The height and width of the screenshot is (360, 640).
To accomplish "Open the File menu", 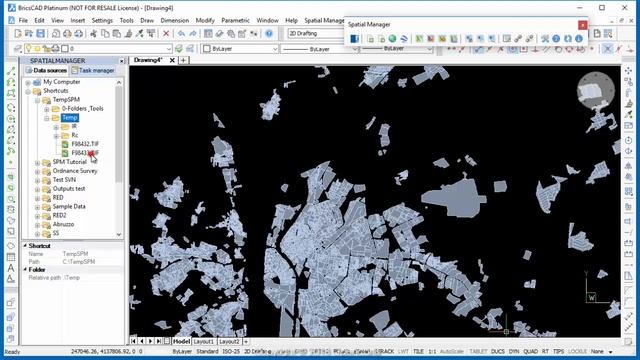I will click(x=23, y=20).
